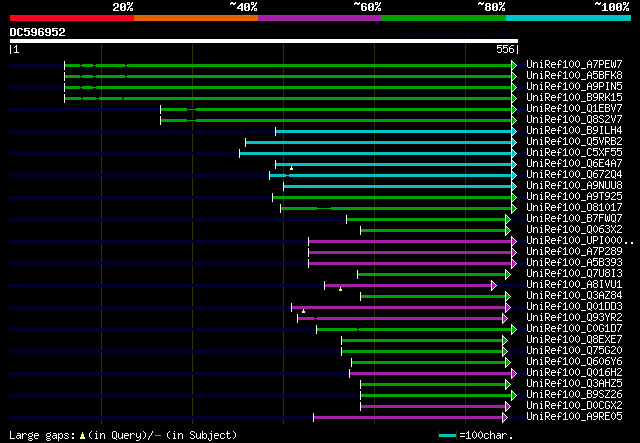
Task: Select the UniRef100_Q6E4A7 label
Action: pyautogui.click(x=574, y=164)
